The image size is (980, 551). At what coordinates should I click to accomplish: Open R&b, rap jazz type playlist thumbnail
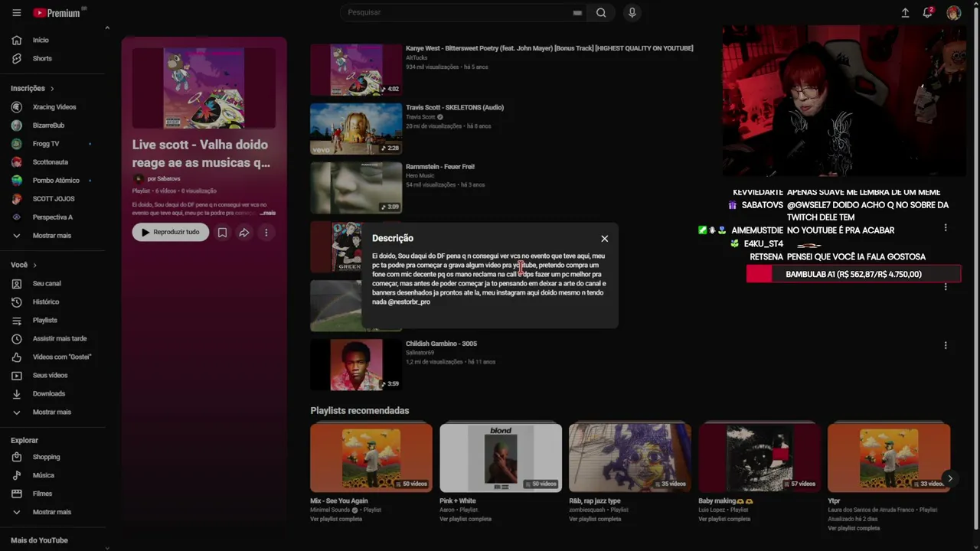click(630, 458)
